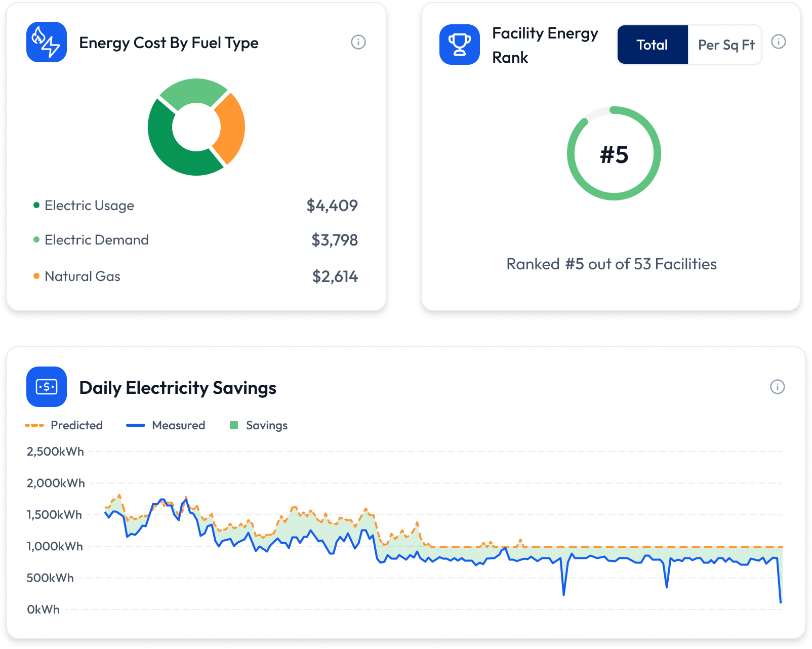Image resolution: width=812 pixels, height=649 pixels.
Task: Click the dollar bill Daily Electricity Savings icon
Action: (47, 387)
